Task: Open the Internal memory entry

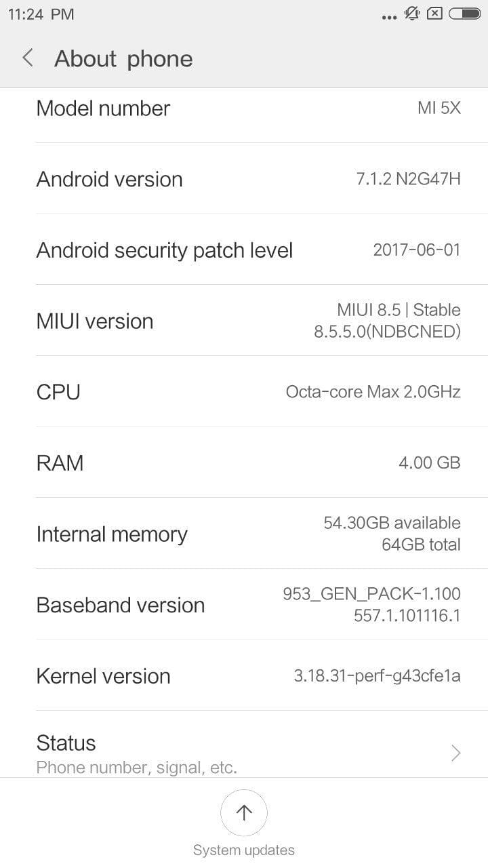Action: (244, 534)
